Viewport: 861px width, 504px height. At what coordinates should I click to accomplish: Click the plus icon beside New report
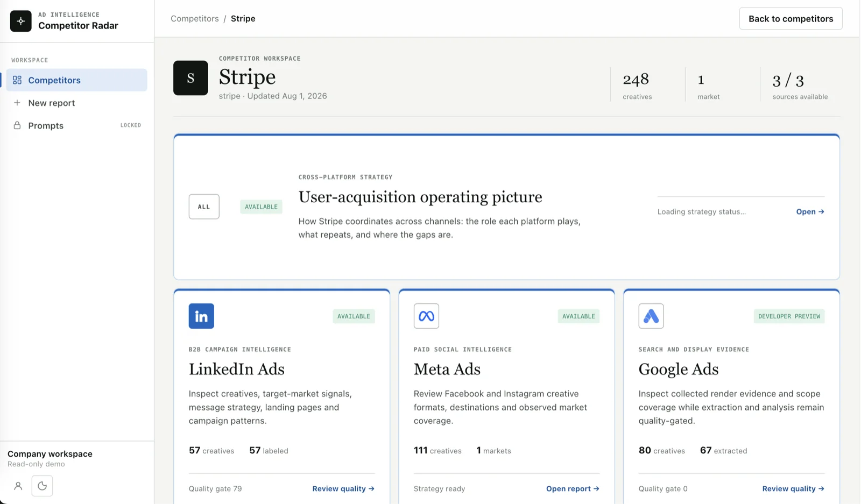17,103
